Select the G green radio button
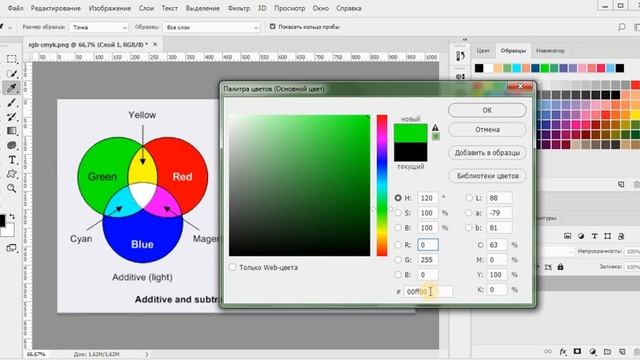640x360 pixels. [398, 260]
